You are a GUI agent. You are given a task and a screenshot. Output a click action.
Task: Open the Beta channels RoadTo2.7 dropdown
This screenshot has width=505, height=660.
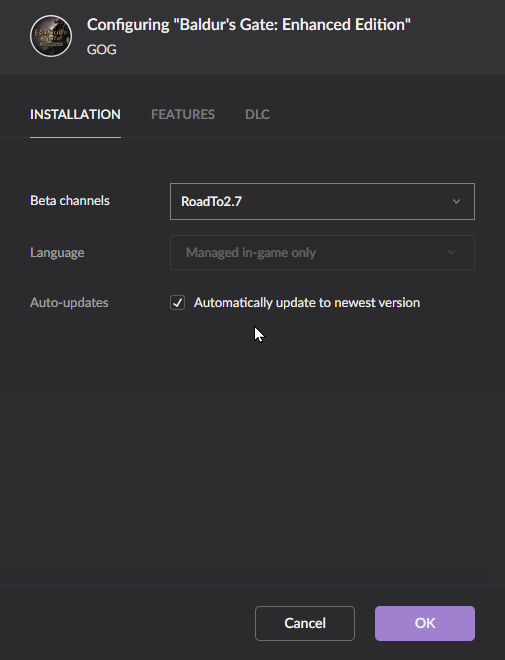(322, 201)
